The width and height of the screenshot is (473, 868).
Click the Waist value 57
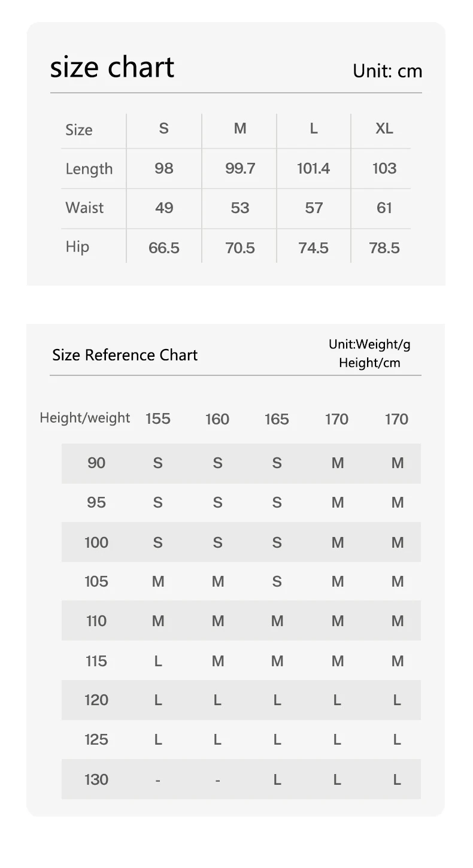(x=314, y=208)
